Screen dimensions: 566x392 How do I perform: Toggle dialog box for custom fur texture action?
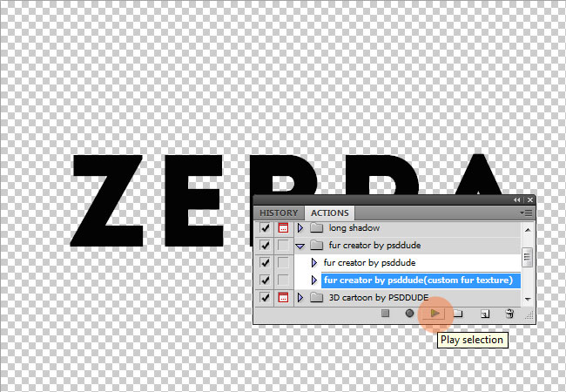click(283, 280)
